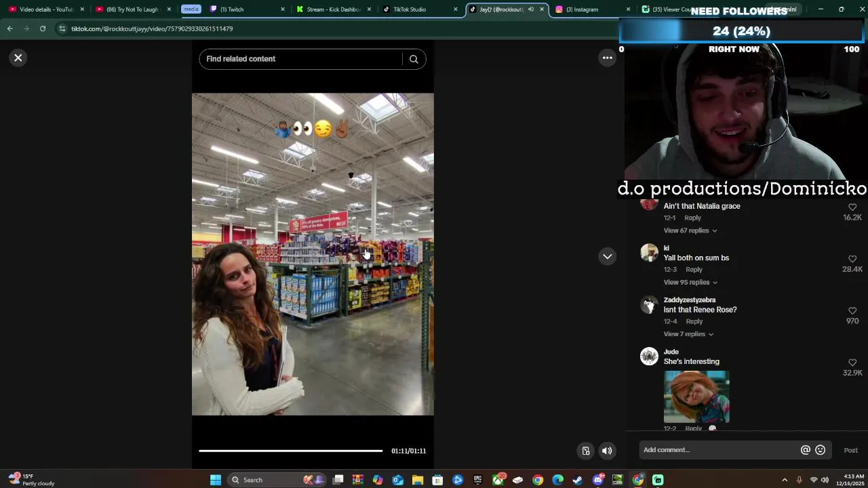Mute the video with speaker icon
Viewport: 868px width, 488px height.
tap(607, 451)
